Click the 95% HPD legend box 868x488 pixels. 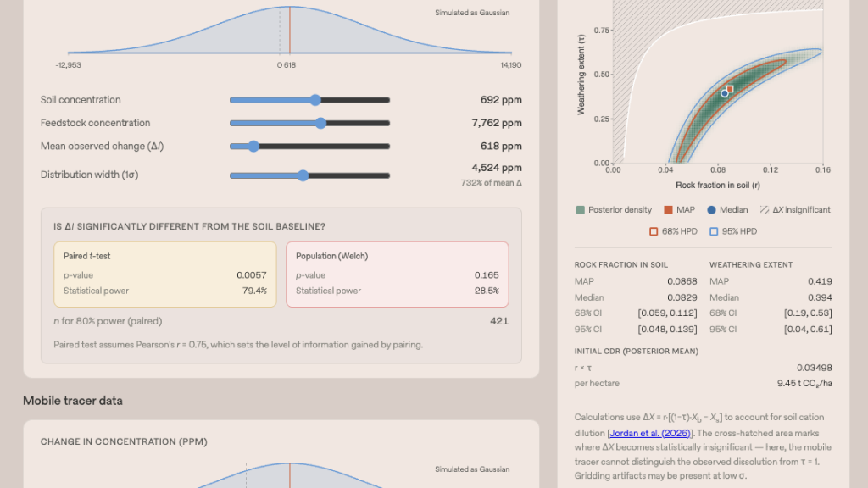(714, 231)
